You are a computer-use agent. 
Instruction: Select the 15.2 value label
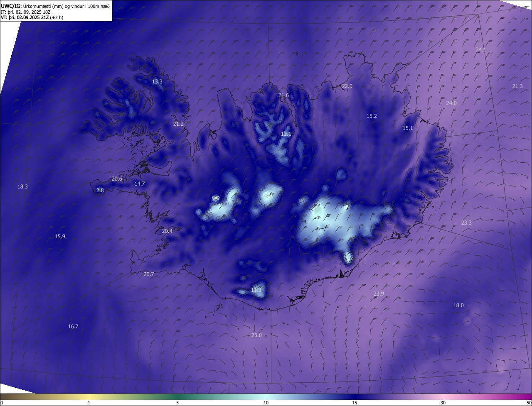[x=372, y=116]
